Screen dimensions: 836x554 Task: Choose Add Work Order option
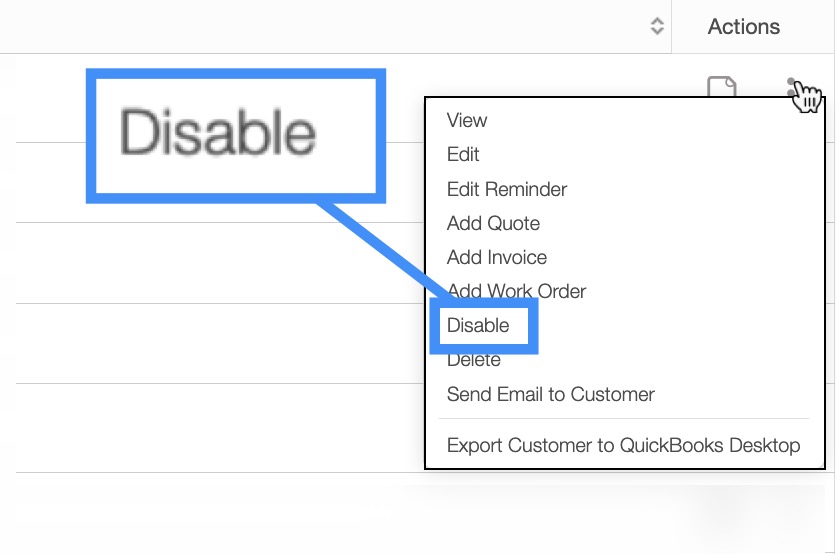[517, 291]
